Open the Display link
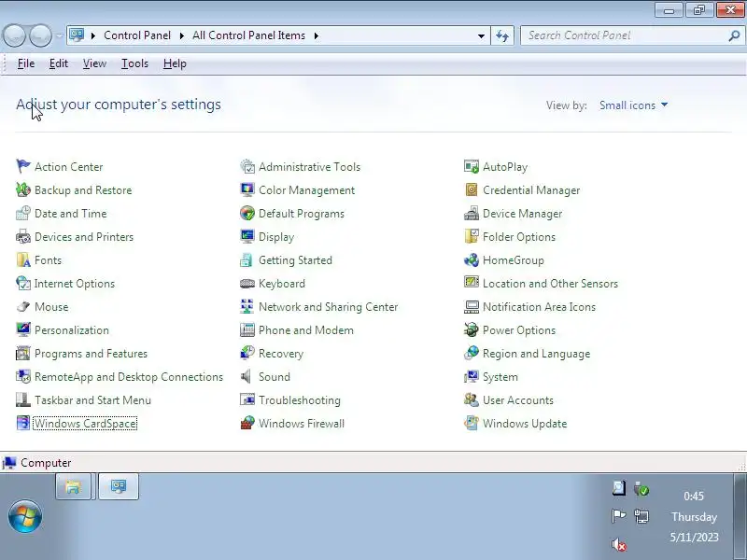The height and width of the screenshot is (560, 747). click(276, 237)
